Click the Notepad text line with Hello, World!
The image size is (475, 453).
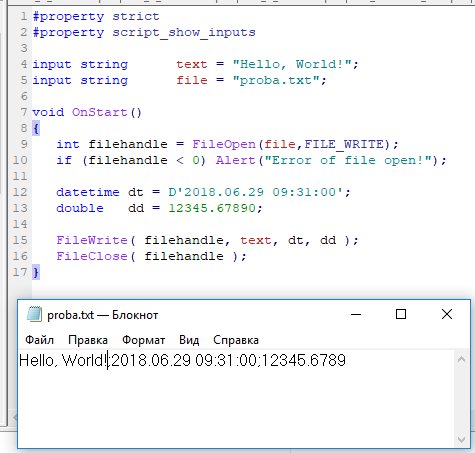[x=182, y=361]
